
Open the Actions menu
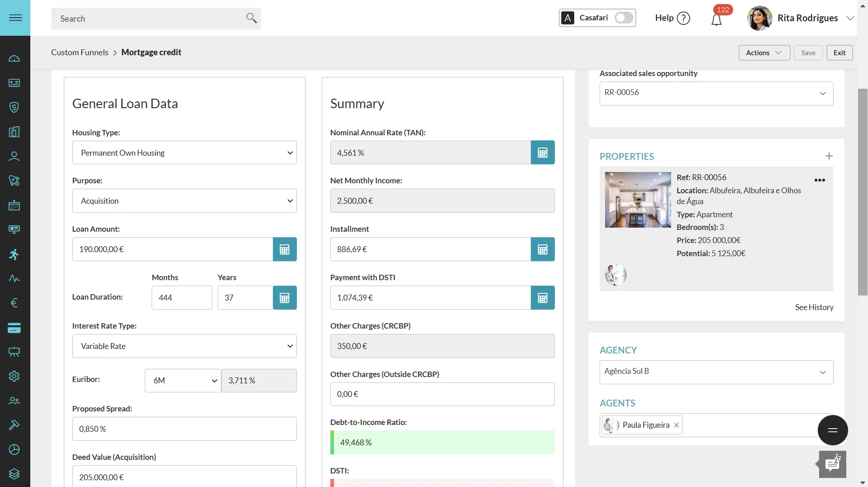click(x=764, y=53)
